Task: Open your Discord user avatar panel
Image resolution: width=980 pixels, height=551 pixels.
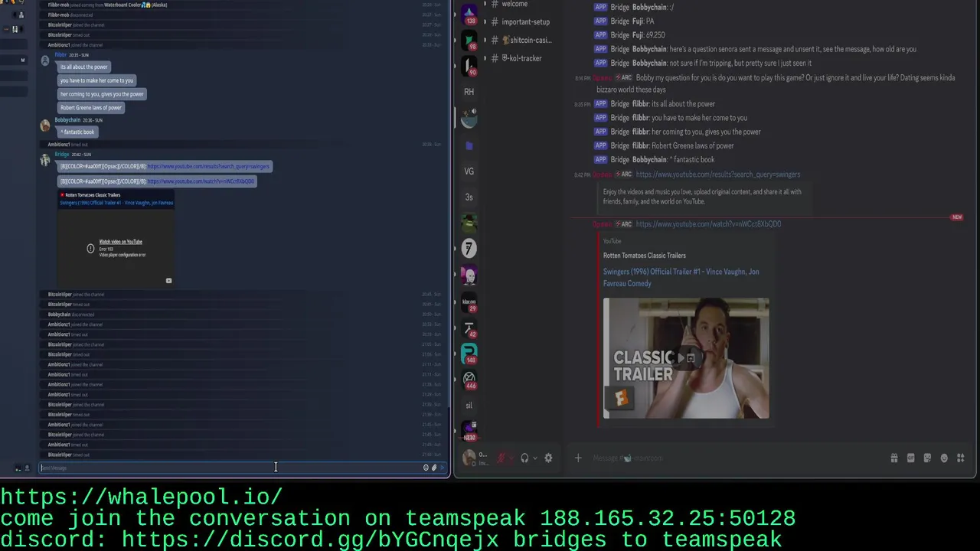Action: (469, 458)
